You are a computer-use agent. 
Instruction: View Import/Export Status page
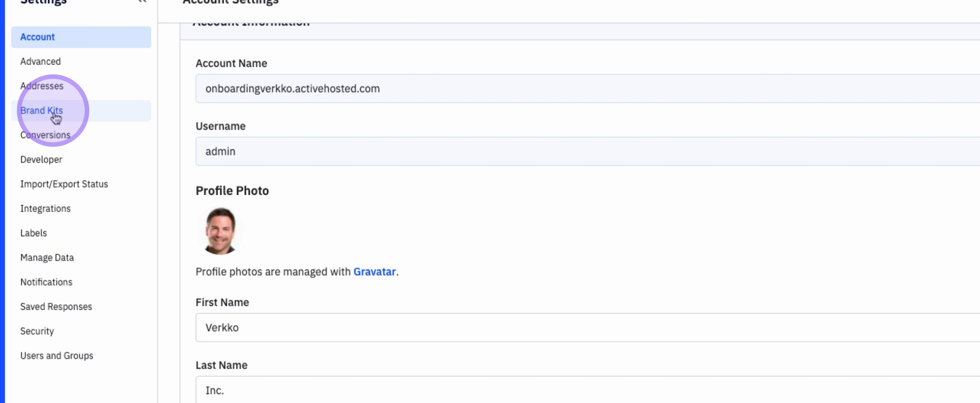[x=64, y=184]
